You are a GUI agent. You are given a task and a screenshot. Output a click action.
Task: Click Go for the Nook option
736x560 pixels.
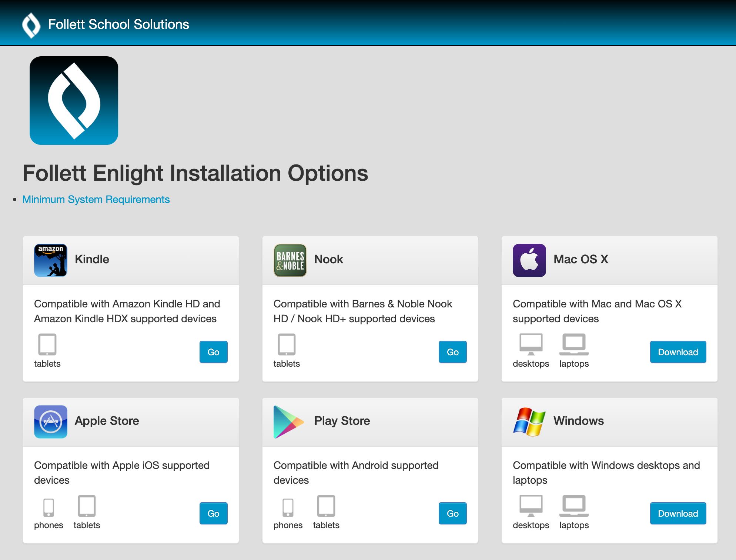click(452, 352)
